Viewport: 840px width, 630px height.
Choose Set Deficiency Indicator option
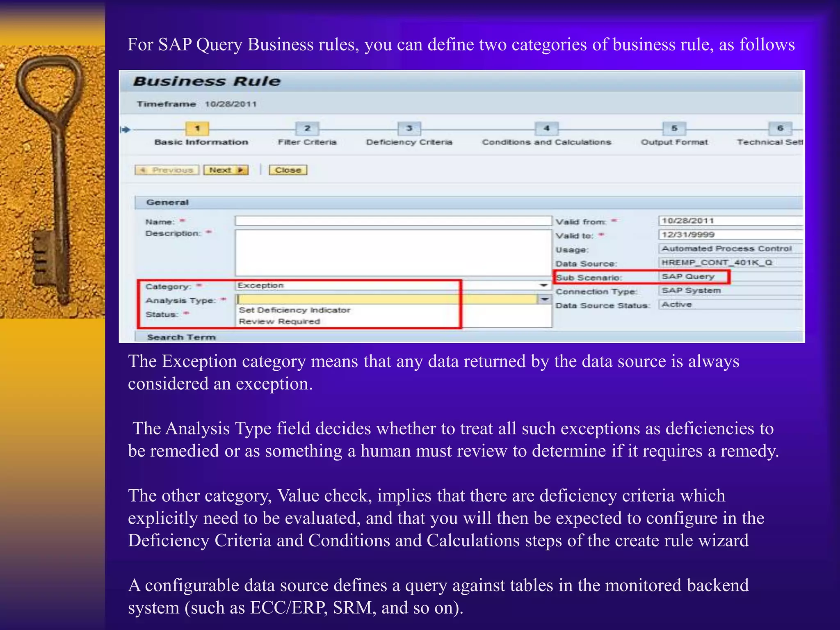pos(294,310)
